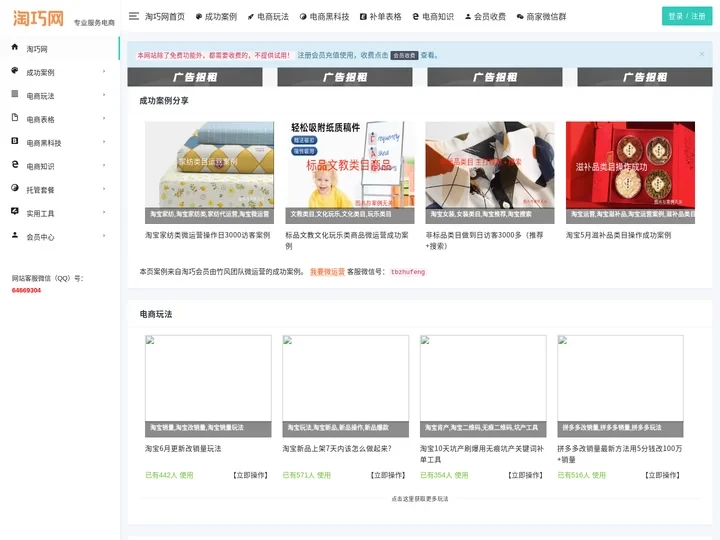This screenshot has height=540, width=720.
Task: Open 电商知识 in top navigation
Action: [x=438, y=17]
